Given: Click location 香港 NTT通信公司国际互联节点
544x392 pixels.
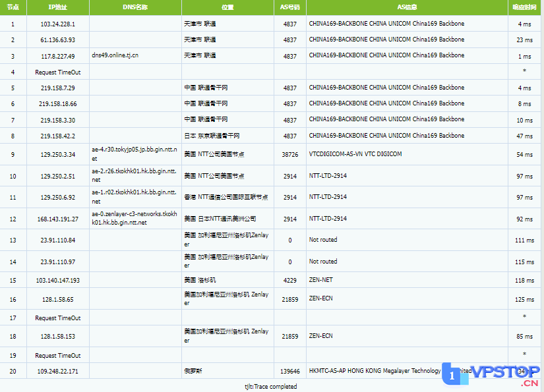Looking at the screenshot, I should click(226, 197).
